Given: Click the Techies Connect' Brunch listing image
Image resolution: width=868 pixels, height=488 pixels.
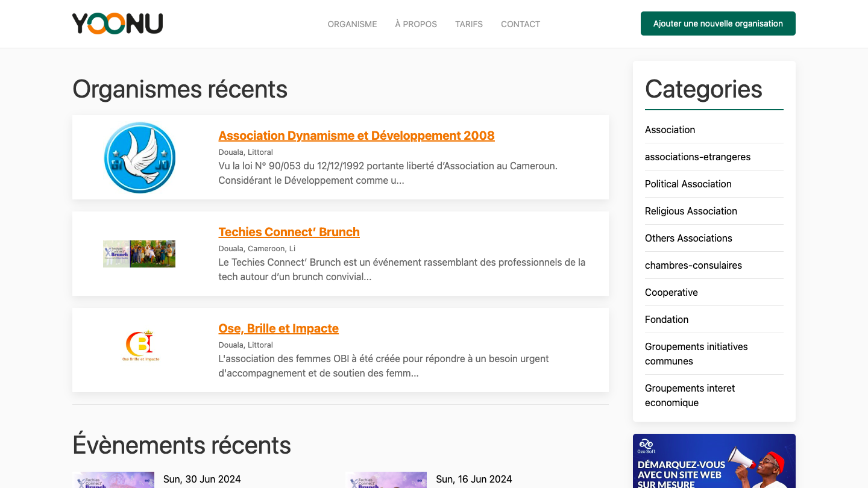Looking at the screenshot, I should tap(139, 254).
